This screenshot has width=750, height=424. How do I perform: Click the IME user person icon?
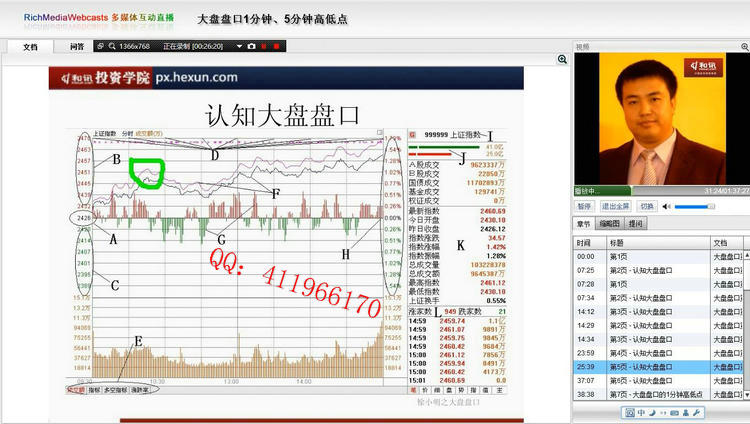pos(686,413)
